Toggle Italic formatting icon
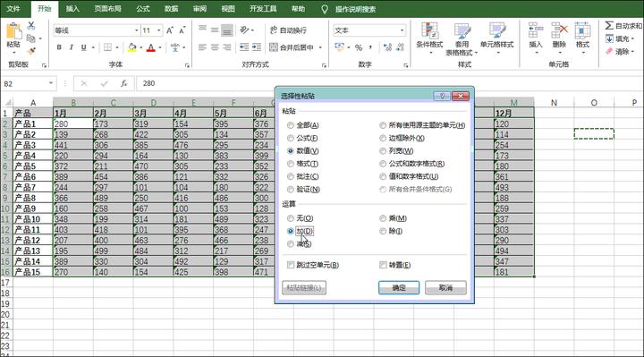 72,47
